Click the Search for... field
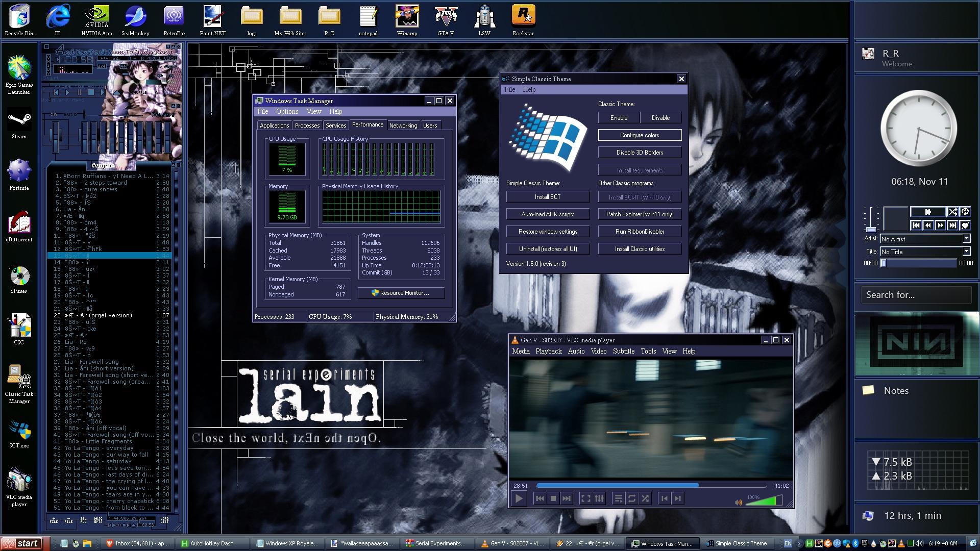 click(x=916, y=295)
